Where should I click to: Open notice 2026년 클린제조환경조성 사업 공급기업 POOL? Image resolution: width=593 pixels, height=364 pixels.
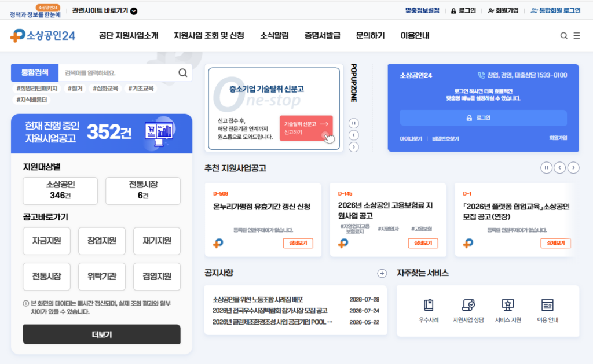272,322
